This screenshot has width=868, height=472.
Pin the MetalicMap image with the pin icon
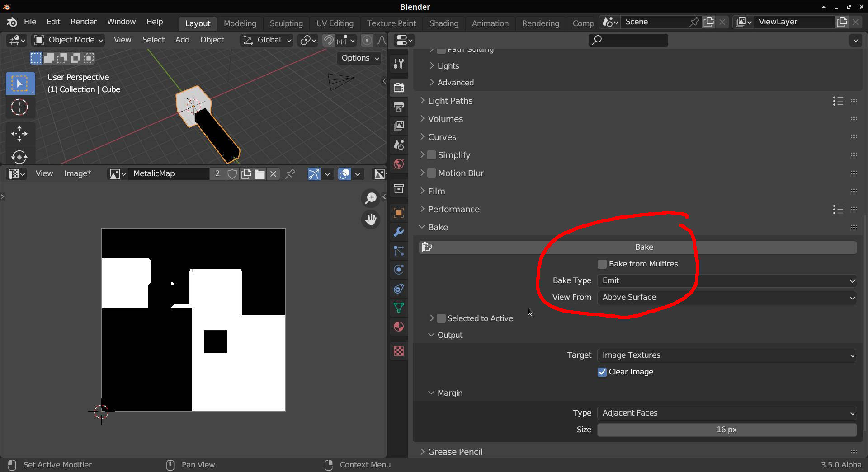290,173
